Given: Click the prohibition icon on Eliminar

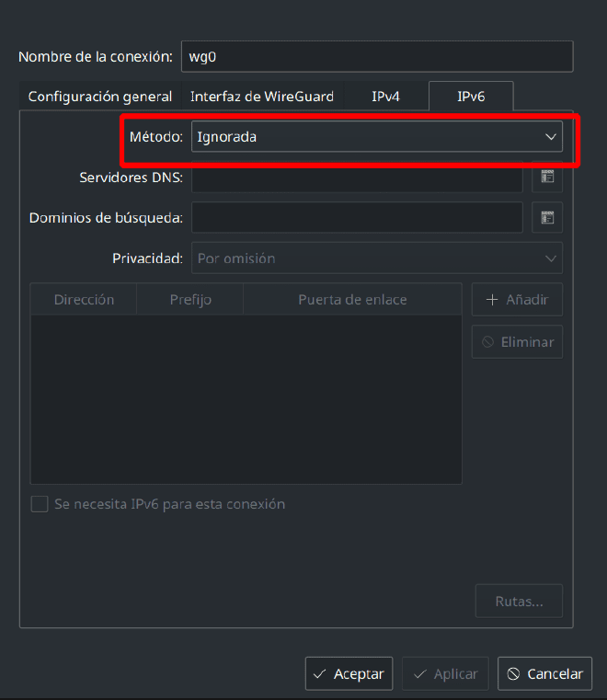Looking at the screenshot, I should tap(487, 342).
